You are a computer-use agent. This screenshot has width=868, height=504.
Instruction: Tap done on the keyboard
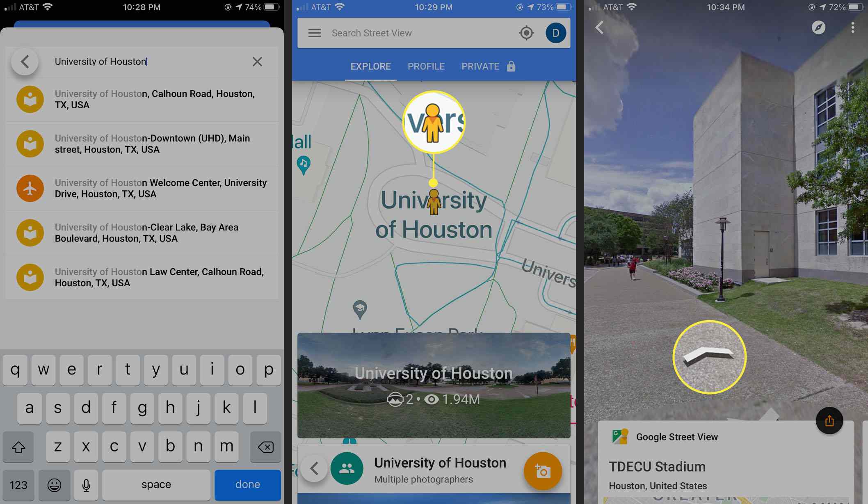[x=248, y=483]
